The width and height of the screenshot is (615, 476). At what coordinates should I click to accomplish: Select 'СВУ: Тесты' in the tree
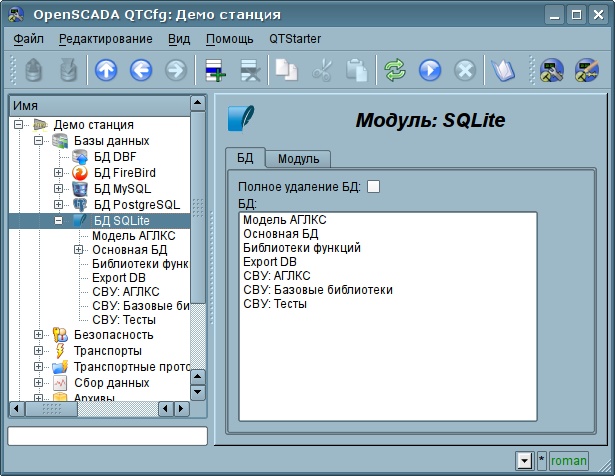(124, 320)
